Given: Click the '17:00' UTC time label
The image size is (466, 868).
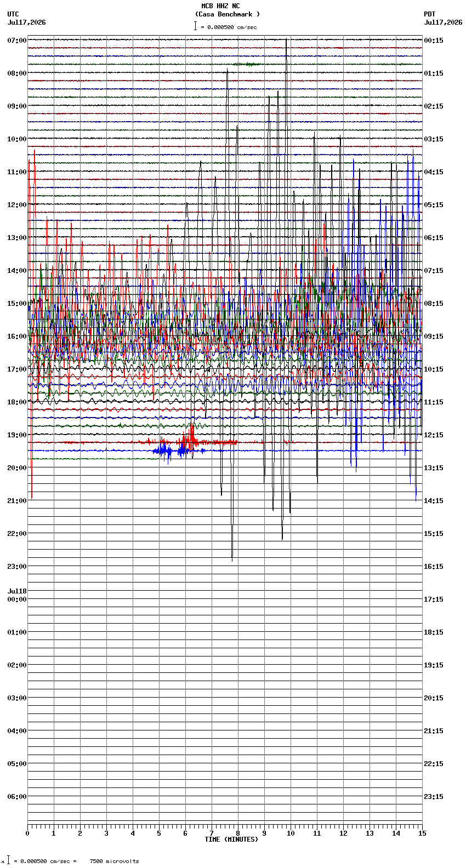Looking at the screenshot, I should 17,369.
